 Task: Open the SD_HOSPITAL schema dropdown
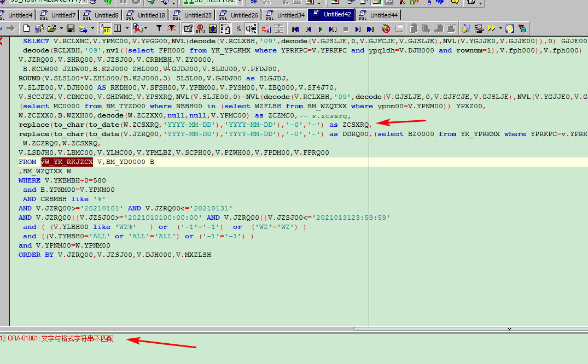pos(240,2)
